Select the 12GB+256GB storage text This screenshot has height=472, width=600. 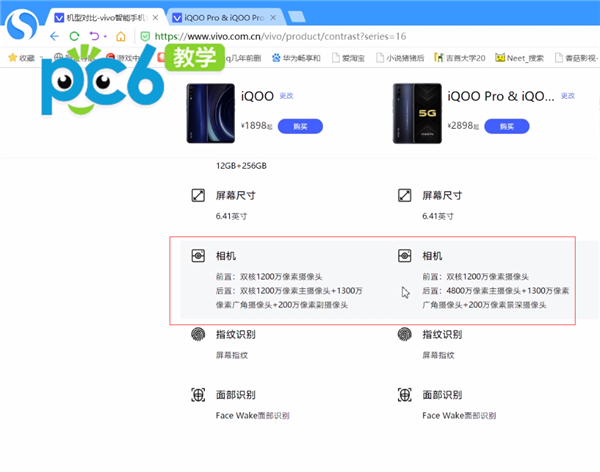coord(241,166)
